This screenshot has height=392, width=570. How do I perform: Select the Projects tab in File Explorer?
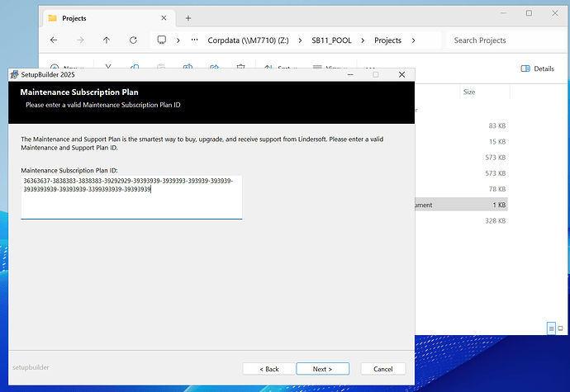(109, 18)
